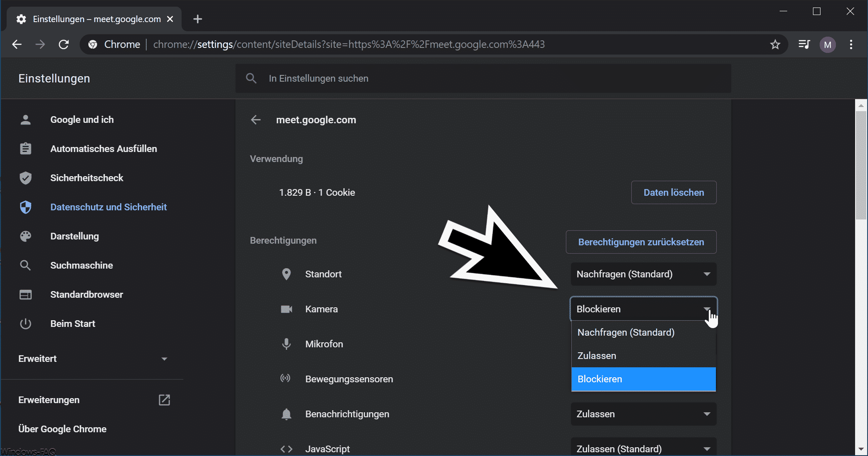Reload the page with the refresh icon
Screen dimensions: 868x456
click(x=64, y=44)
